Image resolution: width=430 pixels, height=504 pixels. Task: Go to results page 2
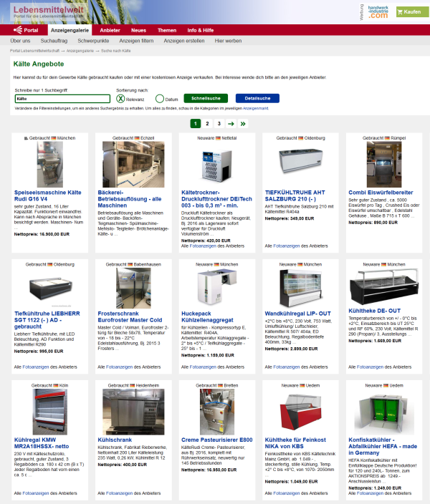[207, 124]
